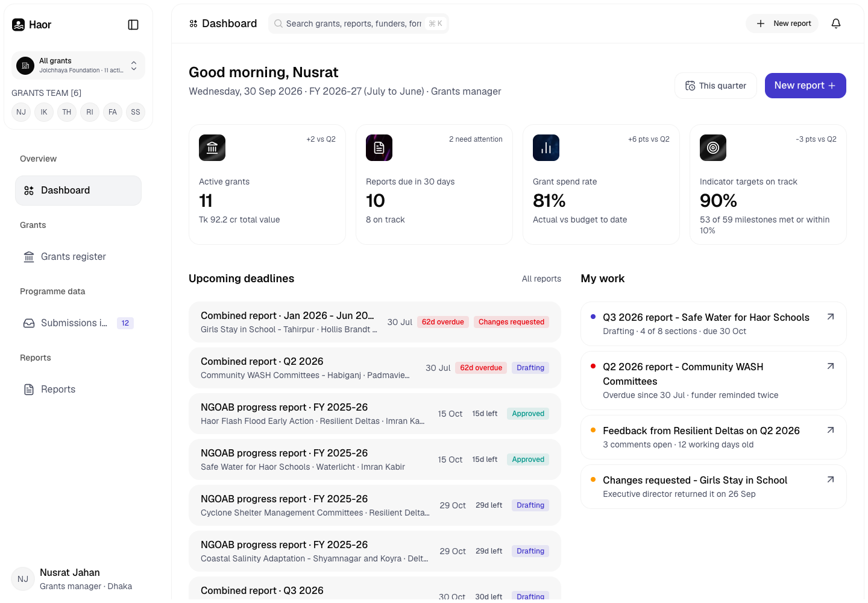Click Drafting badge on Cyclone Shelter row
This screenshot has height=603, width=868.
coord(530,505)
